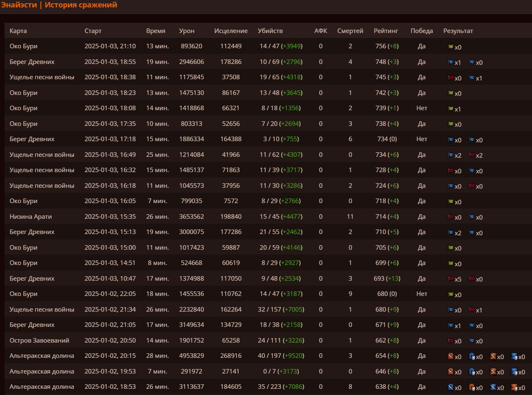Viewport: 532px width, 395px height.
Task: Click the green flag icon in the 21:10 Око Бури row
Action: [451, 47]
